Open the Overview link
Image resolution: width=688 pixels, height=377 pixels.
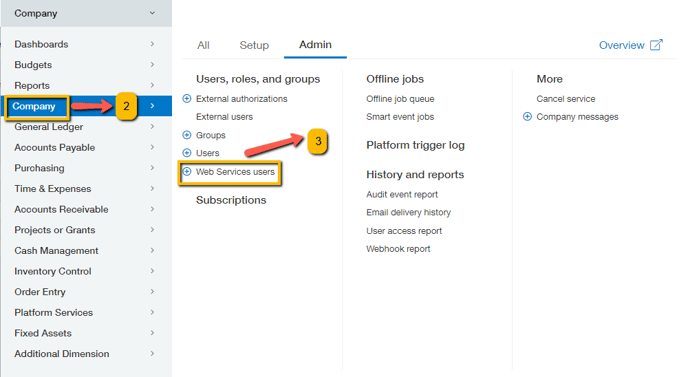(621, 45)
